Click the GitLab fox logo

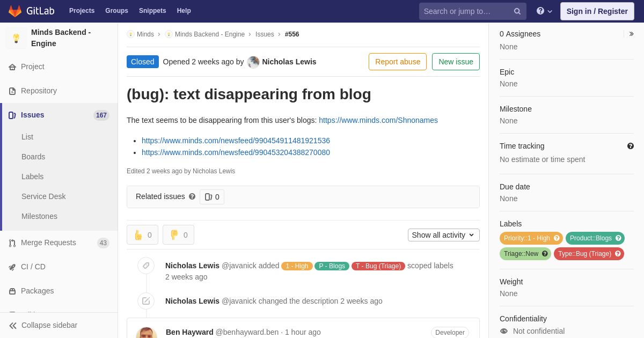15,11
